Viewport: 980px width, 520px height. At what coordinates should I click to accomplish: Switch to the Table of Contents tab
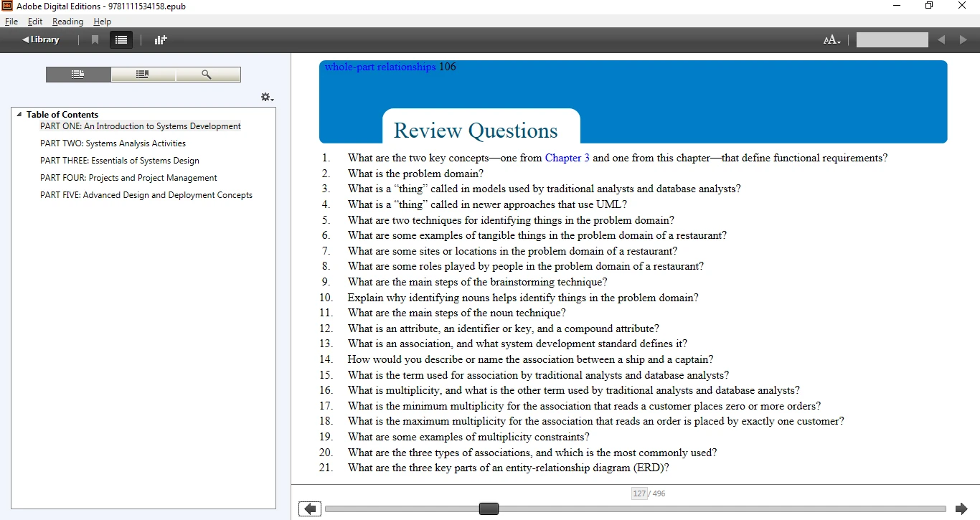(79, 75)
